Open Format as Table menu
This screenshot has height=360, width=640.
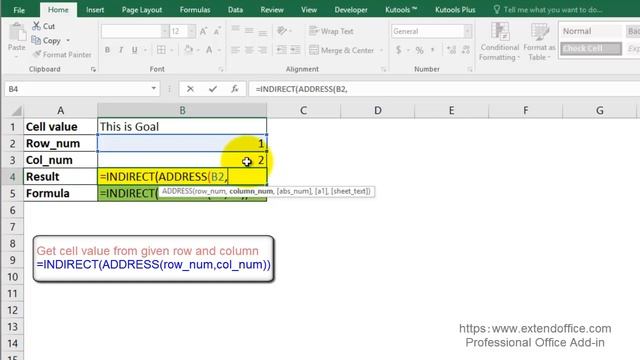(x=540, y=42)
